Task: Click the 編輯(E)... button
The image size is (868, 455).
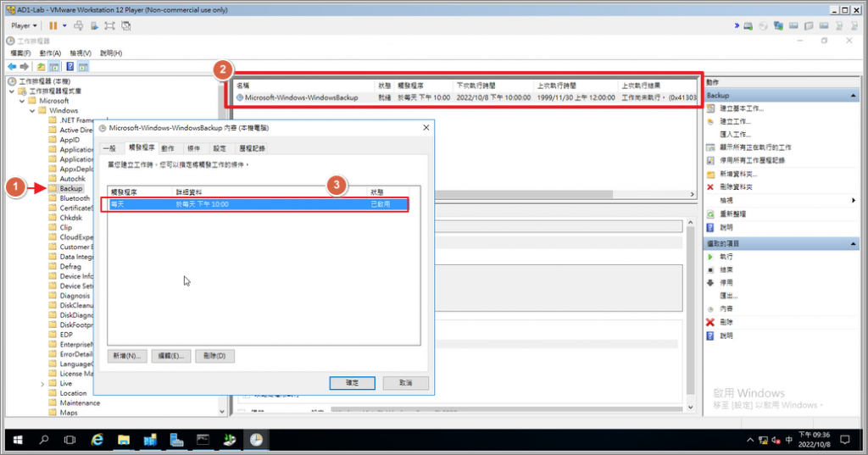Action: [x=171, y=356]
